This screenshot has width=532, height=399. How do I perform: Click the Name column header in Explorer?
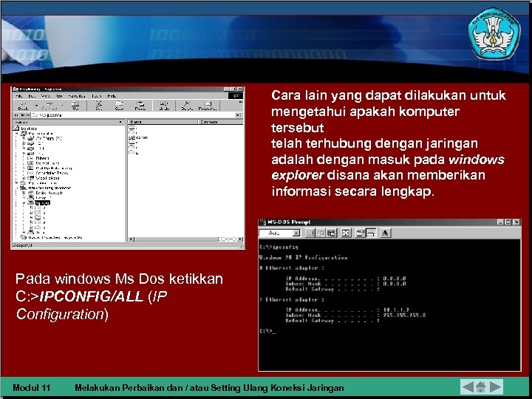coord(163,122)
